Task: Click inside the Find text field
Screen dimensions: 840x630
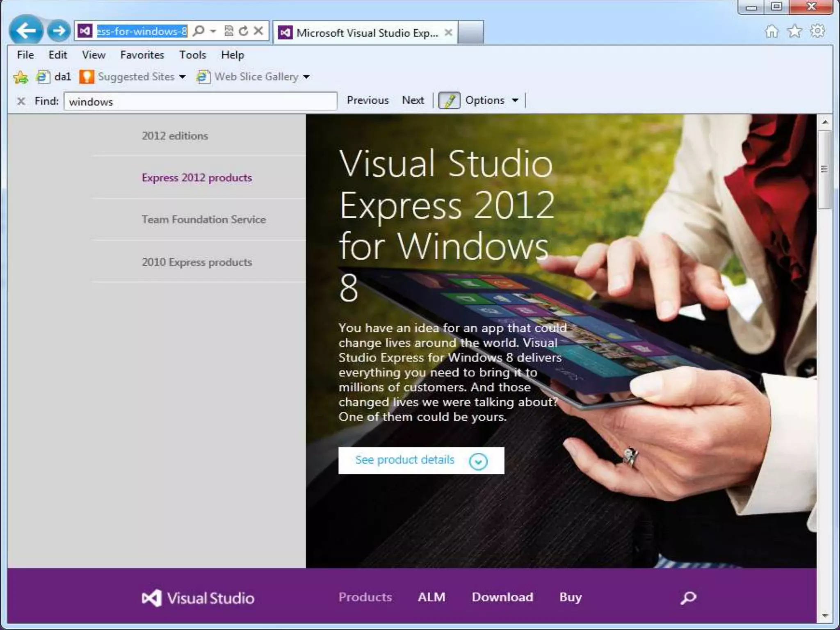Action: (200, 101)
